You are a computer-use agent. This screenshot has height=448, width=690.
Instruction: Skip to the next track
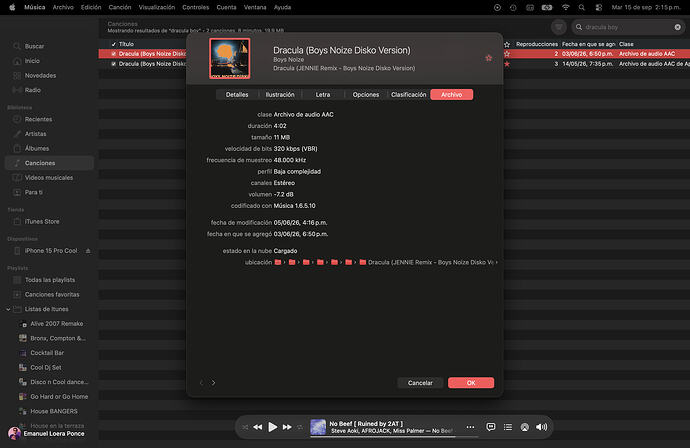[x=287, y=427]
